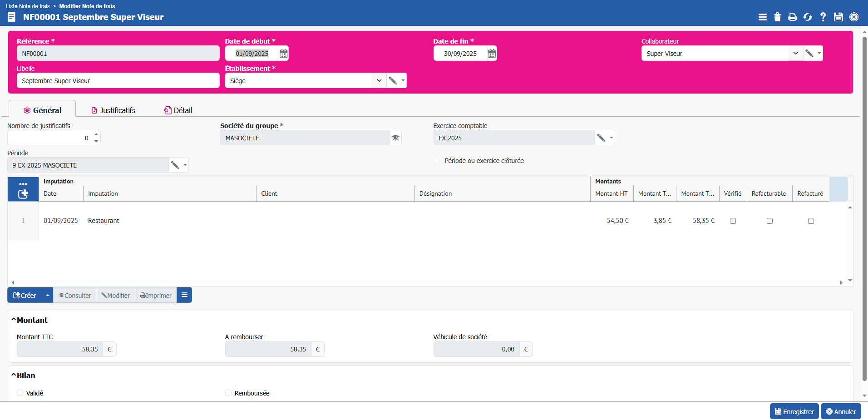Click the trash delete icon in header
868x420 pixels.
click(x=777, y=17)
